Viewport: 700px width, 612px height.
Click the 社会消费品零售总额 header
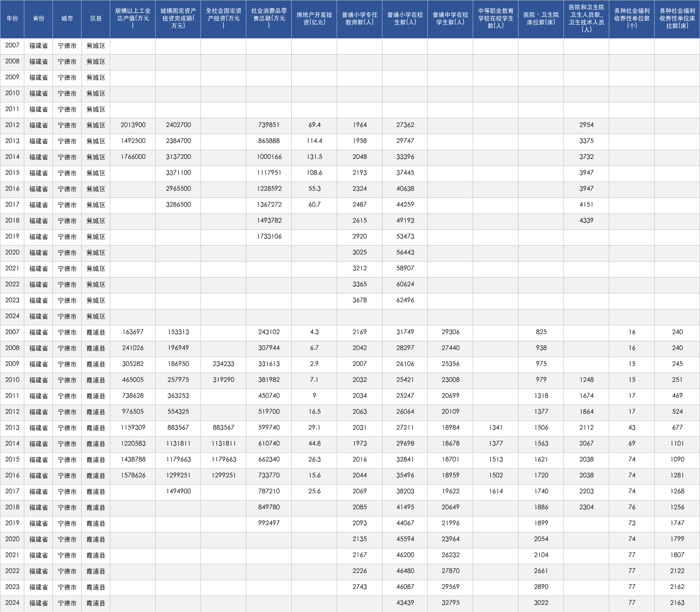(269, 19)
